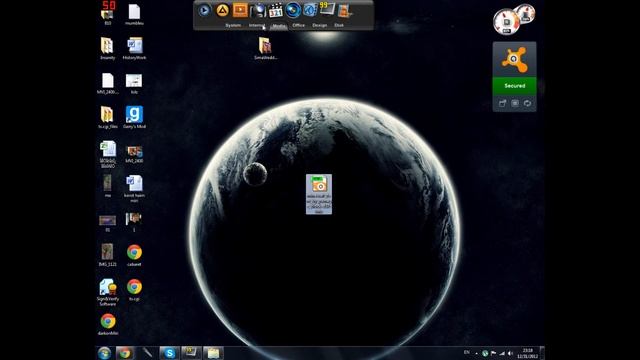Open folder icon below the dock

[265, 49]
